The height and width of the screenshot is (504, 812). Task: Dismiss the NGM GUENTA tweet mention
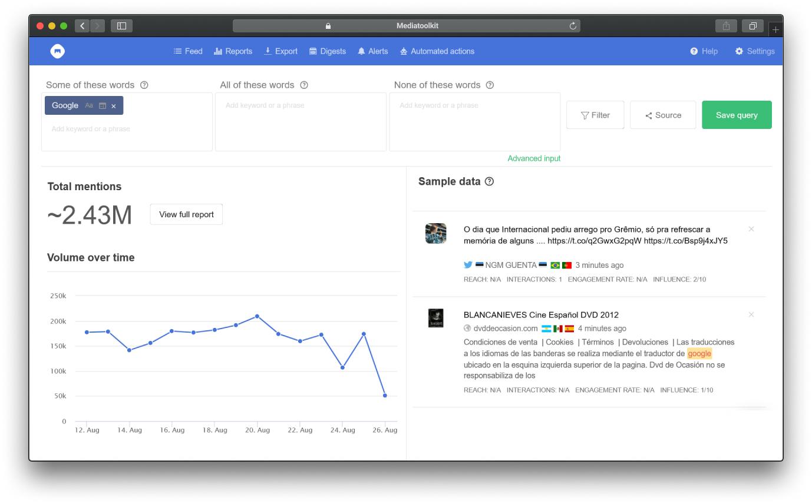(x=751, y=229)
